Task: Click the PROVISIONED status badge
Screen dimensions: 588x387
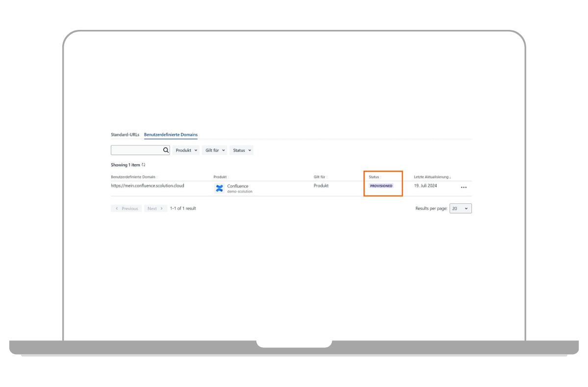Action: pos(381,186)
